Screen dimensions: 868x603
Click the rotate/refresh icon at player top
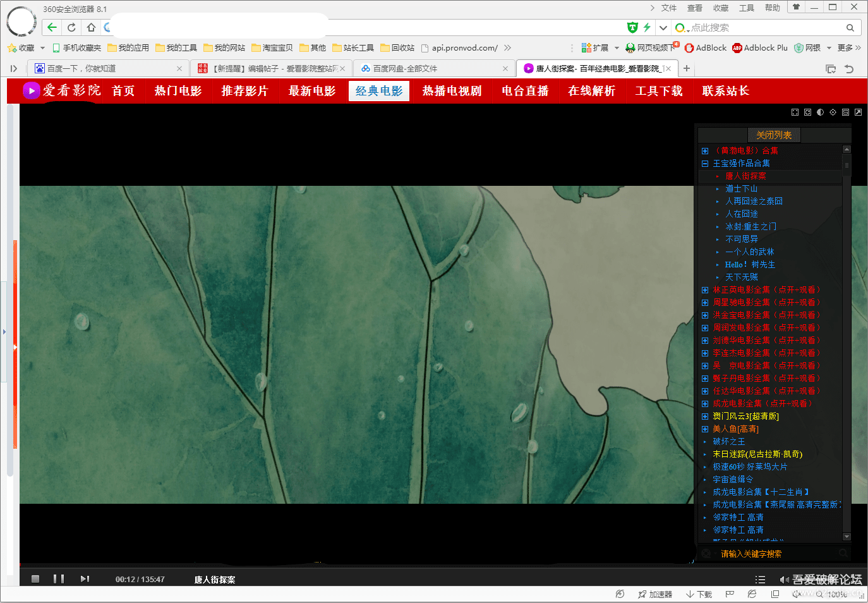point(807,112)
